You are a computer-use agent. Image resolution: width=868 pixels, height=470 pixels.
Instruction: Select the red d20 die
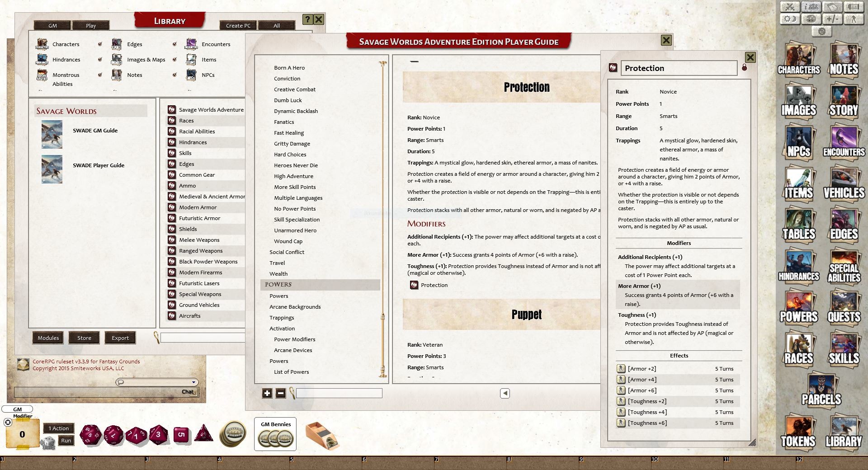90,434
